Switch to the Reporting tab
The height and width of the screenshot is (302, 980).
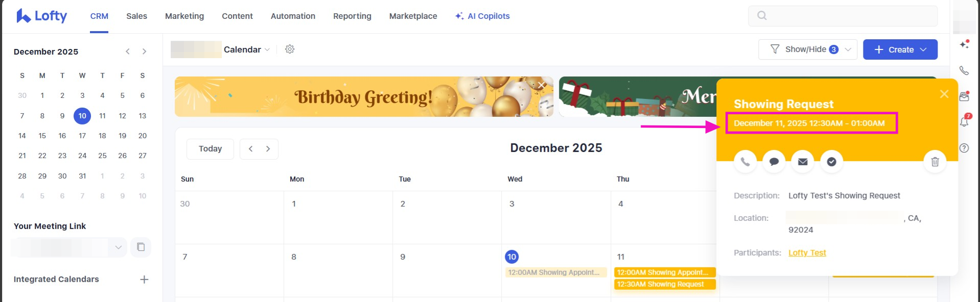pyautogui.click(x=352, y=16)
